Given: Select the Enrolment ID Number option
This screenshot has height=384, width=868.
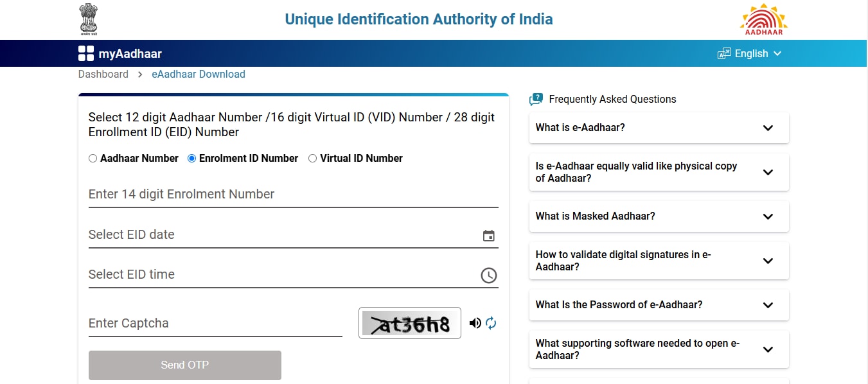Looking at the screenshot, I should coord(191,159).
